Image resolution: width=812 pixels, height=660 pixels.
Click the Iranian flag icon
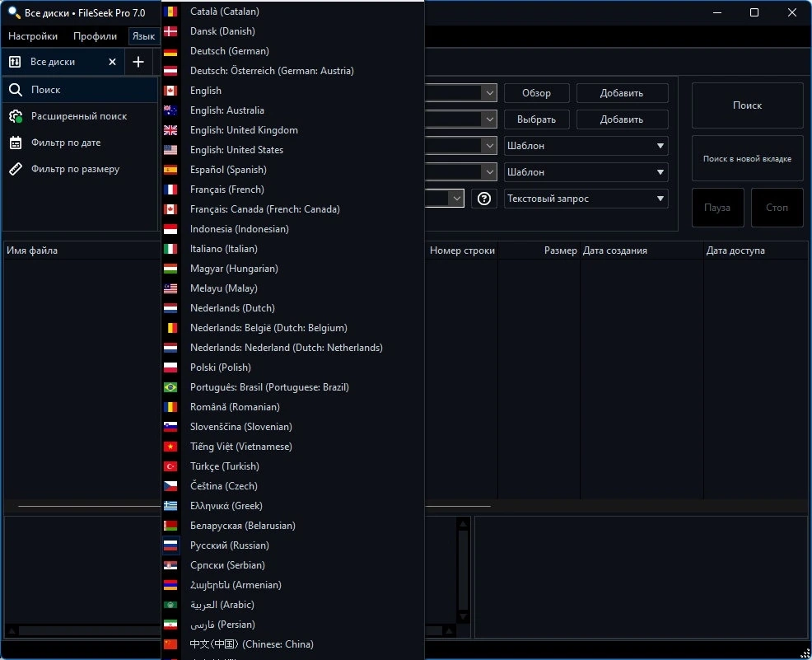point(170,625)
